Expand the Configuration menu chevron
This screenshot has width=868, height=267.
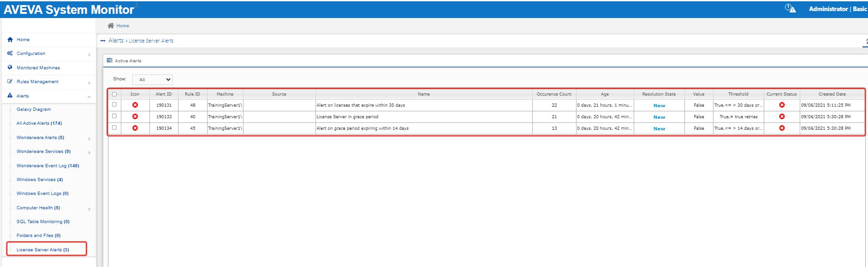(89, 55)
